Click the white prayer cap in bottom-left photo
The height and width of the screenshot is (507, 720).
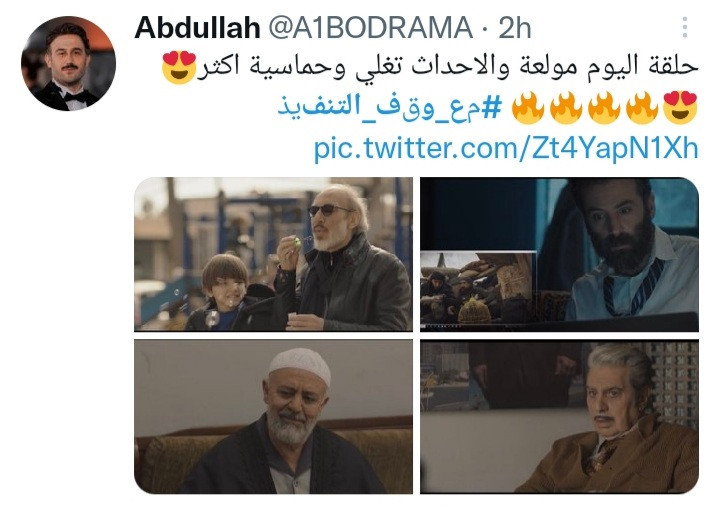point(300,363)
